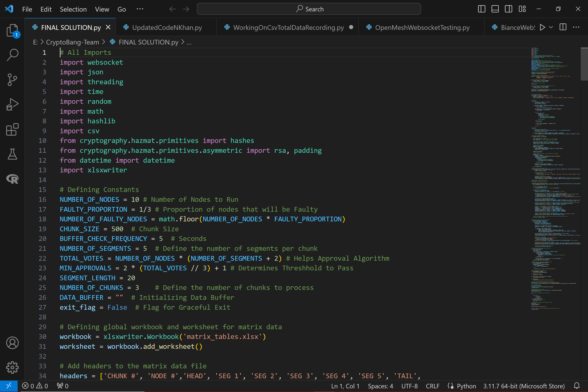588x392 pixels.
Task: Toggle the Primary Side Bar layout
Action: click(481, 9)
